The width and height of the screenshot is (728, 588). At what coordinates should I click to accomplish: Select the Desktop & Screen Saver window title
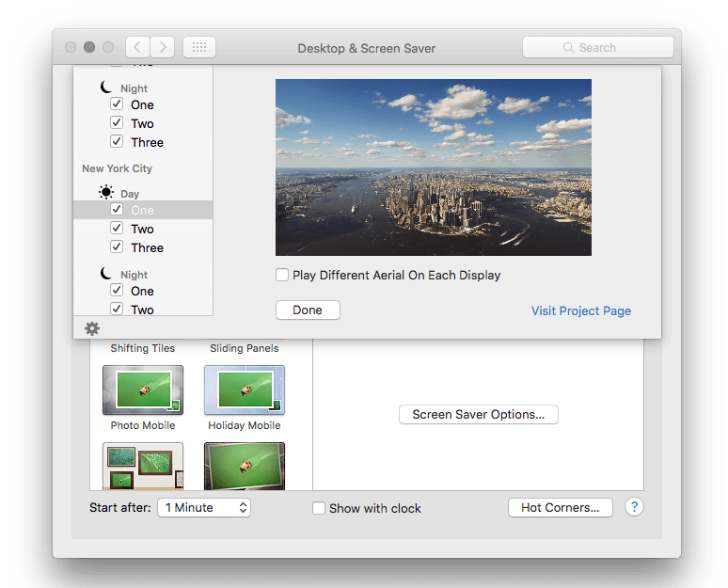tap(366, 48)
